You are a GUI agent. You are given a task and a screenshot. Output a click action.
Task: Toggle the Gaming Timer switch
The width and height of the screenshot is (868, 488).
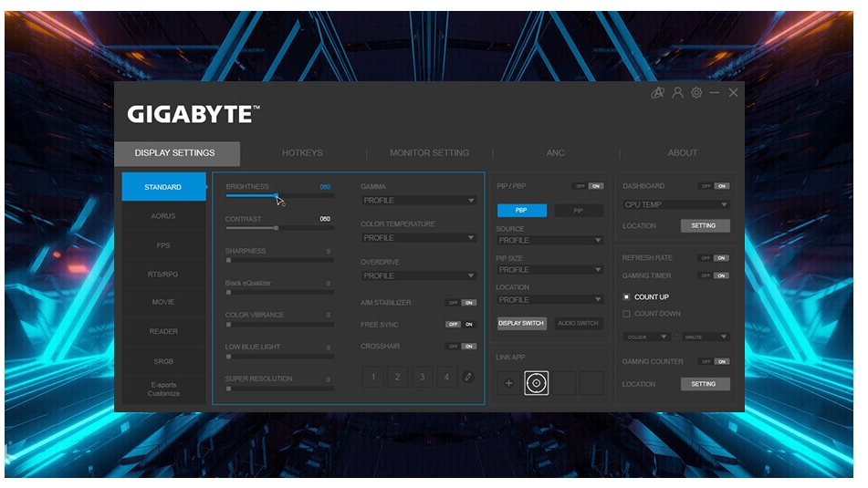(x=714, y=275)
